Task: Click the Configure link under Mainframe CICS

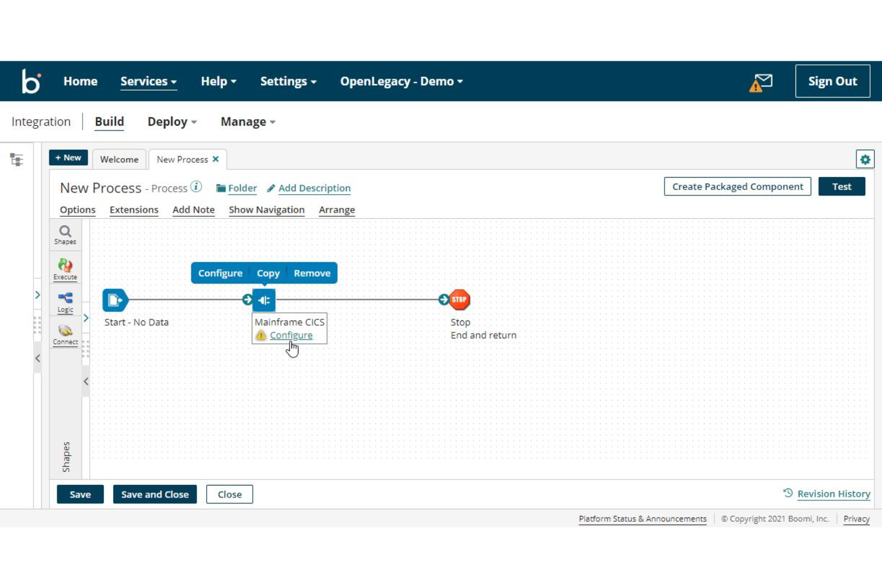Action: pos(291,335)
